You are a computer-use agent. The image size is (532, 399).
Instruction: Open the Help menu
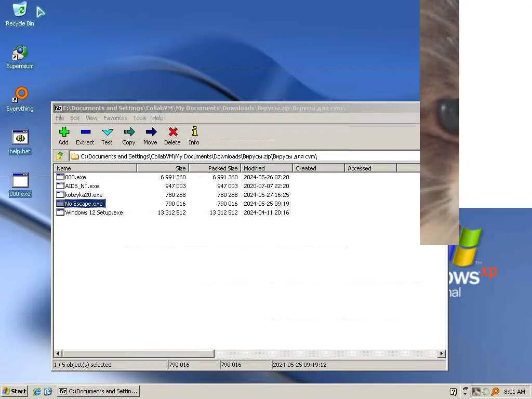[157, 118]
